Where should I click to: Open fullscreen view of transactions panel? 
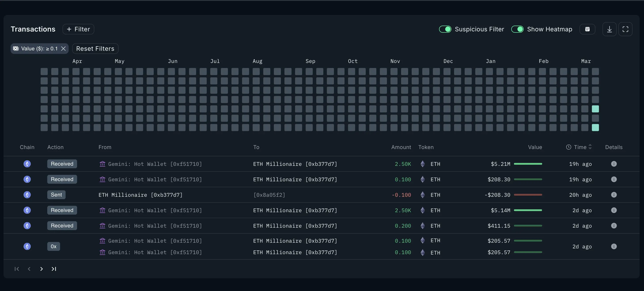tap(625, 29)
